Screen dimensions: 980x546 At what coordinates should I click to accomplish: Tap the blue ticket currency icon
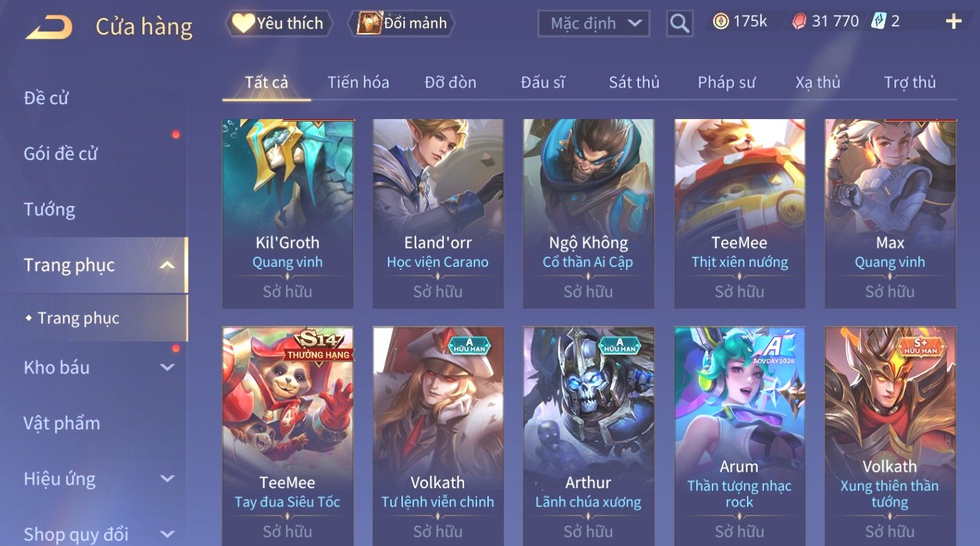click(878, 21)
